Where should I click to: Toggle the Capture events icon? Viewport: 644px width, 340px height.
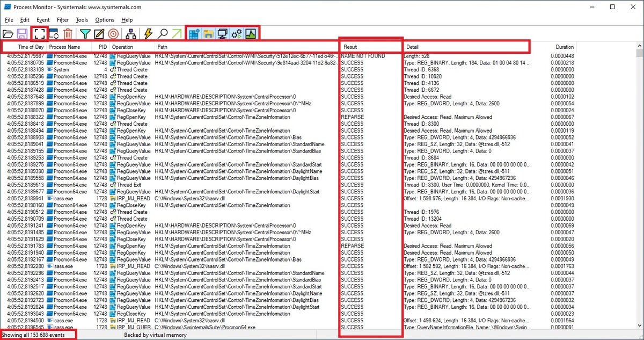(39, 34)
